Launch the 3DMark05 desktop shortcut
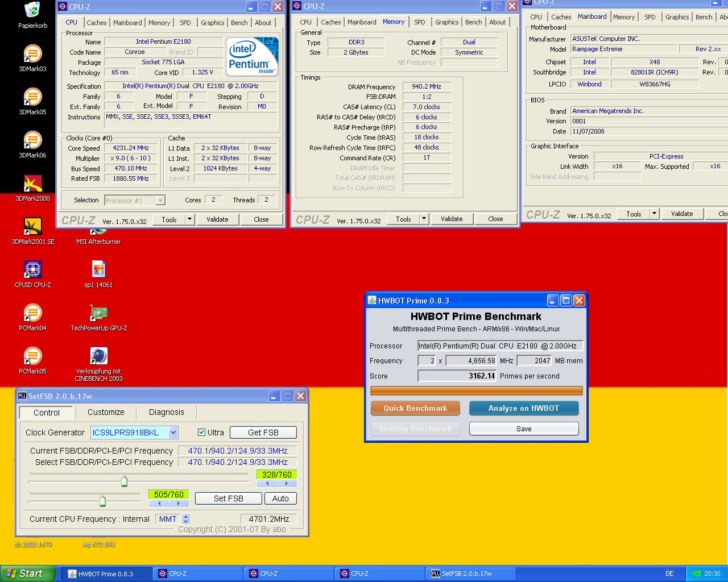 pos(32,97)
